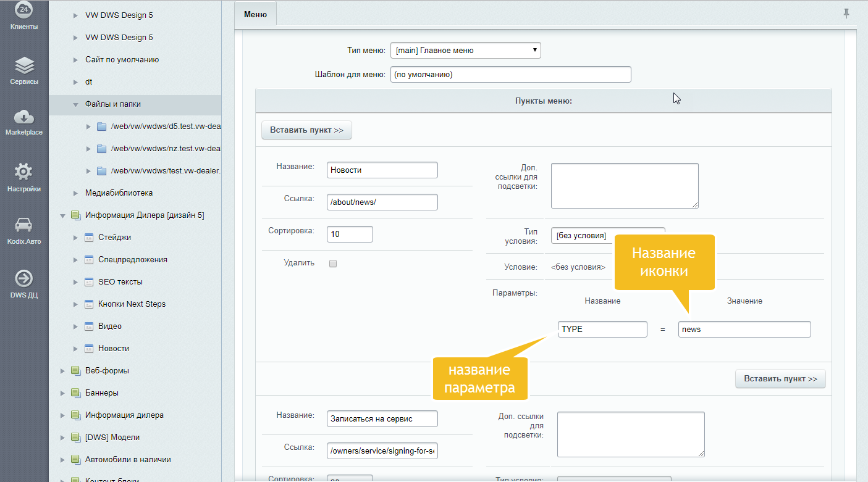Select the Информация дилера tree item
Screen dimensions: 868x482
124,415
